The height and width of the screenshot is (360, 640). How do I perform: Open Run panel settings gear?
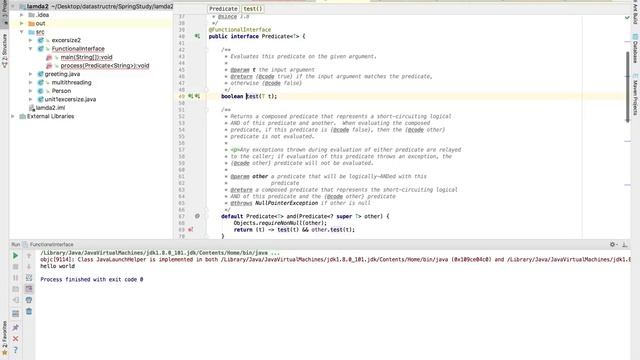pyautogui.click(x=613, y=244)
